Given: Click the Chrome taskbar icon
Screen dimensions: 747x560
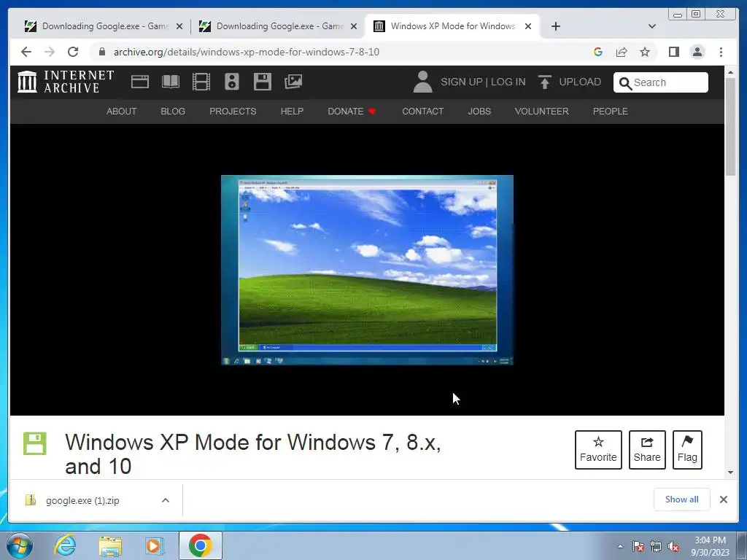Looking at the screenshot, I should pos(200,545).
